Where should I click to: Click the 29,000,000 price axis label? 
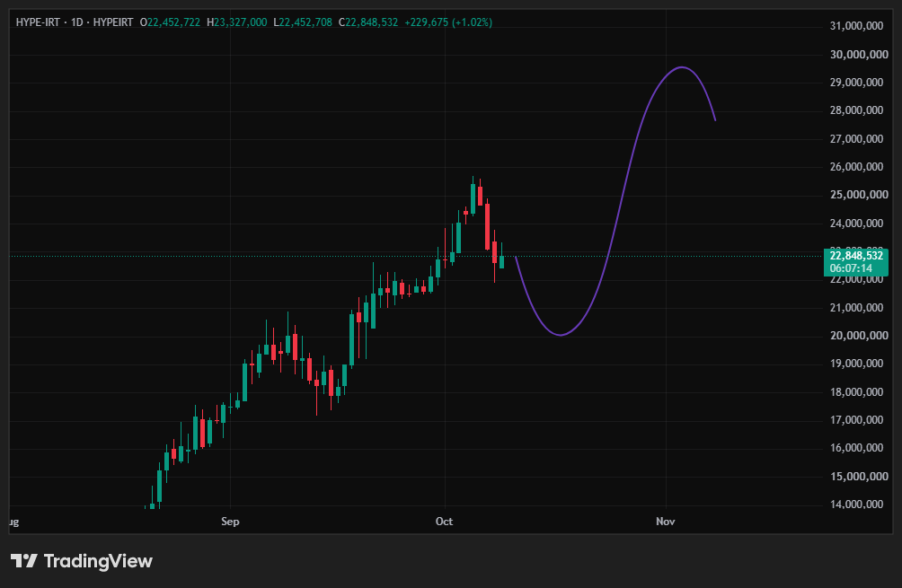pos(856,83)
